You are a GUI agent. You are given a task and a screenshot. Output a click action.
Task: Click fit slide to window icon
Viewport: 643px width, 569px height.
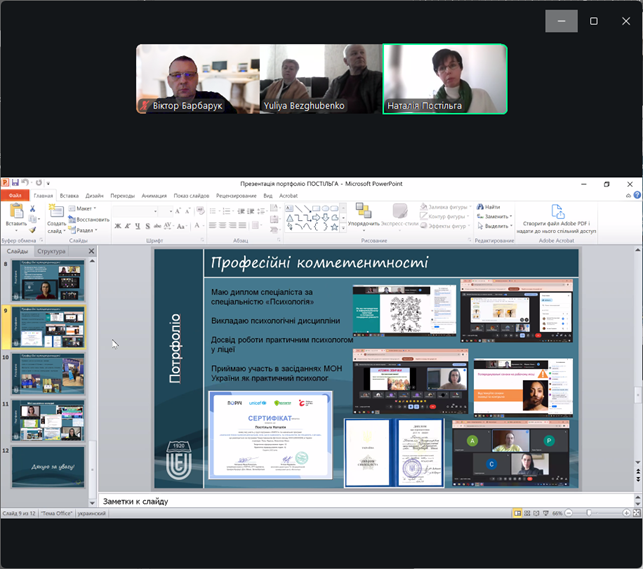(636, 513)
